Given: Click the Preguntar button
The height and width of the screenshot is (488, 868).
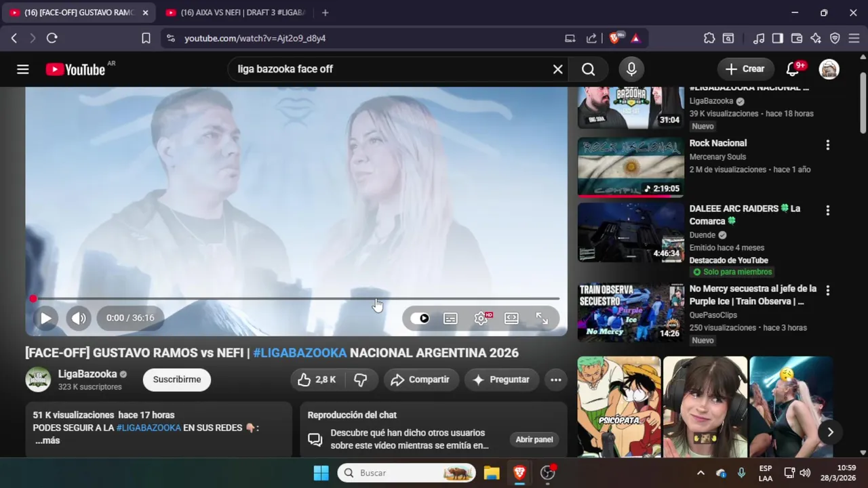Looking at the screenshot, I should pos(501,380).
